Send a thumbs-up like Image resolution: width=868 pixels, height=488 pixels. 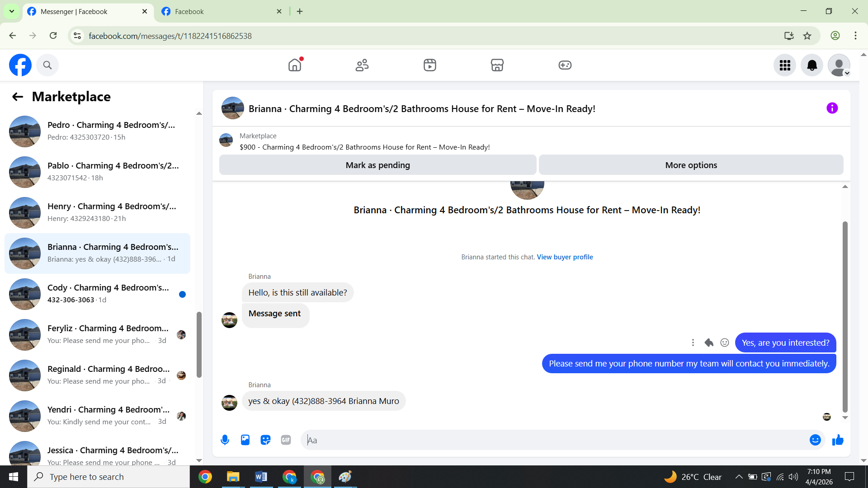point(838,440)
